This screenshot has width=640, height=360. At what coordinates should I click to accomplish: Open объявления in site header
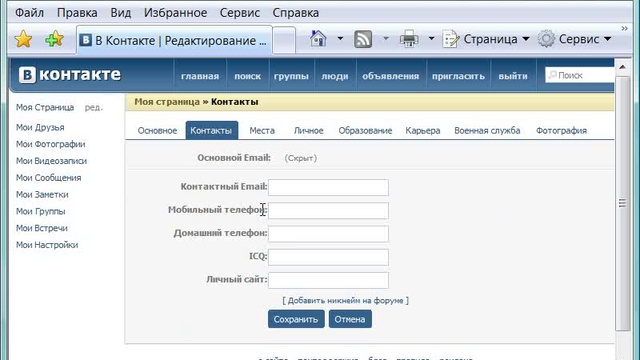(391, 76)
